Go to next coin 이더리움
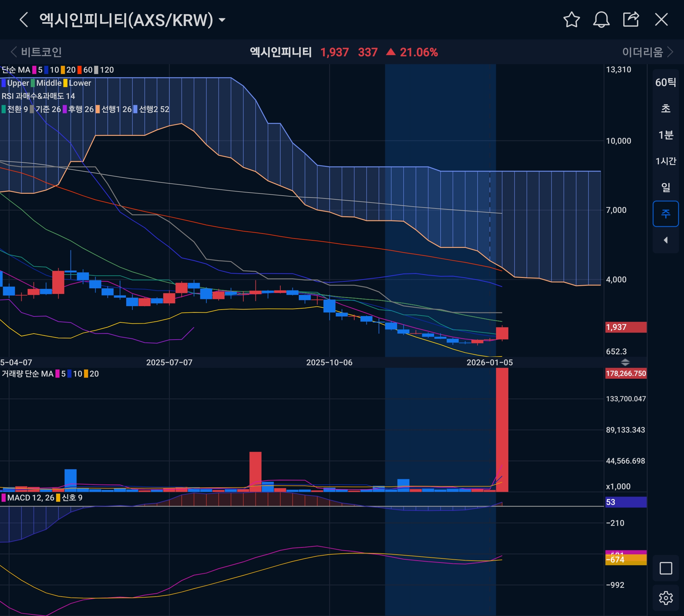This screenshot has width=684, height=616. click(647, 52)
